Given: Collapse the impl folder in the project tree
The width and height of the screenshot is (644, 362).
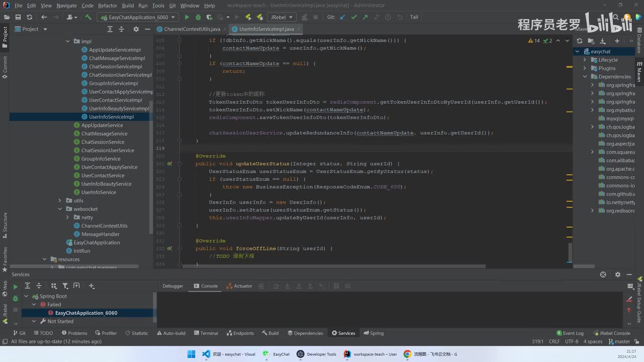Looking at the screenshot, I should point(67,41).
